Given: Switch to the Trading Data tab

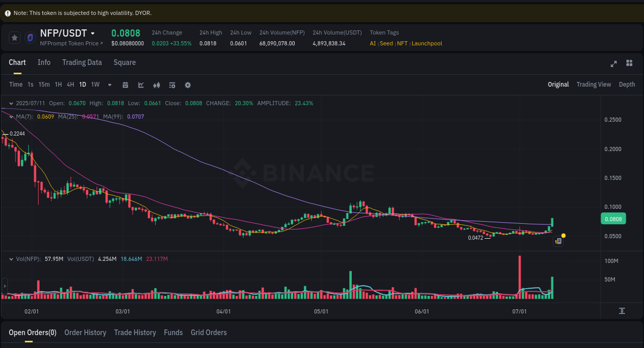Looking at the screenshot, I should click(82, 62).
